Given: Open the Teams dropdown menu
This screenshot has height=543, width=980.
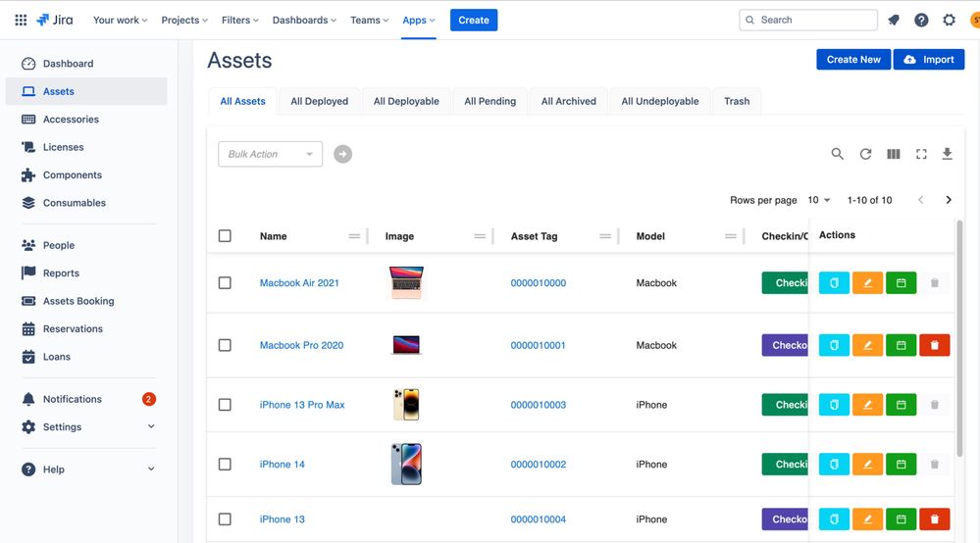Looking at the screenshot, I should point(370,20).
